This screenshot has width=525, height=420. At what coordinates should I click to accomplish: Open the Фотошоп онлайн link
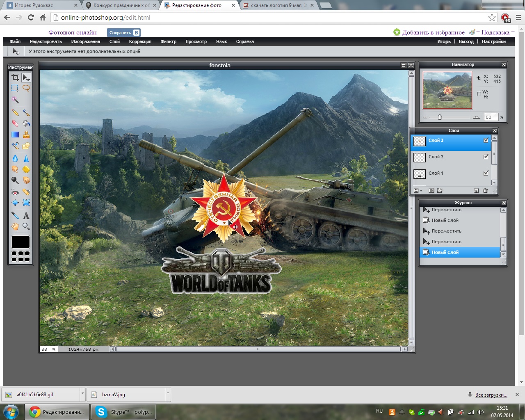(x=73, y=32)
